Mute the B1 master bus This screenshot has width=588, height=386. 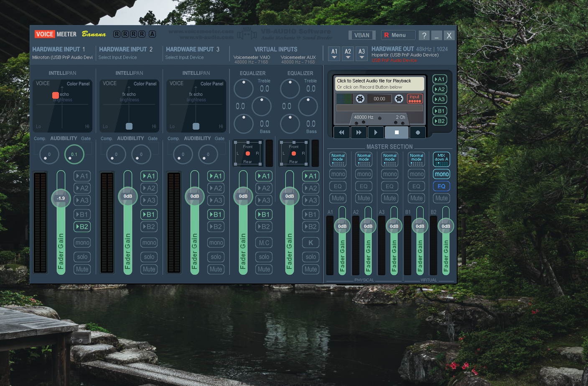pos(417,198)
